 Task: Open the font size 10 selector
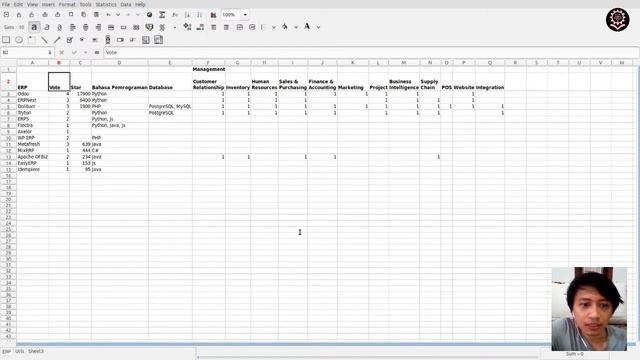[x=22, y=27]
